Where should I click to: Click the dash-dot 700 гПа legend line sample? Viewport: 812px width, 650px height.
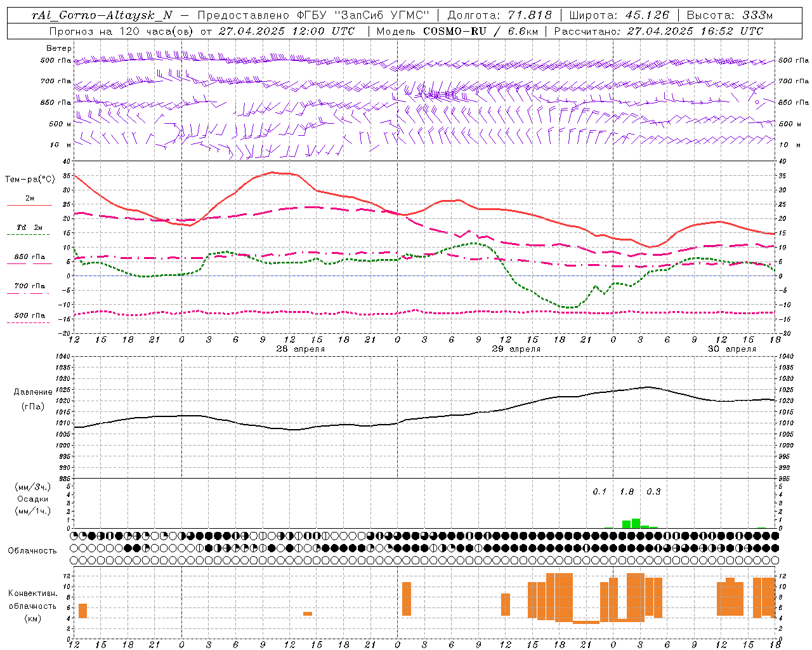tap(29, 293)
